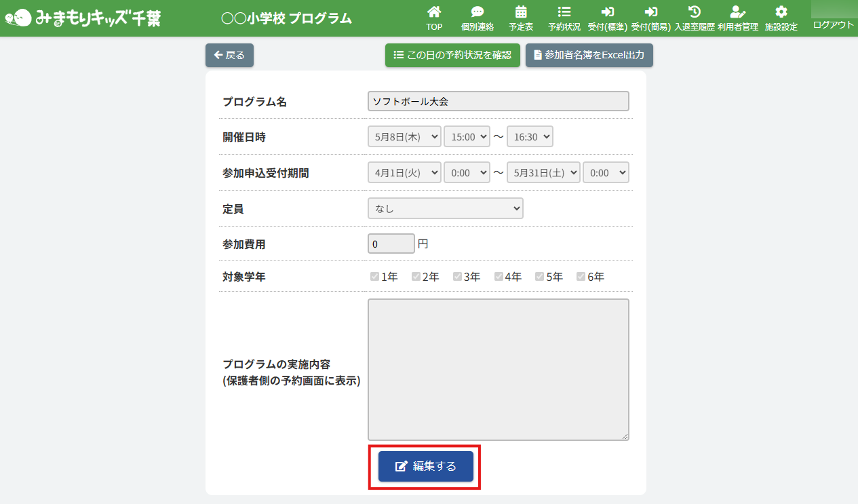The image size is (858, 504).
Task: Toggle the 1年 grade checkbox
Action: pos(374,277)
